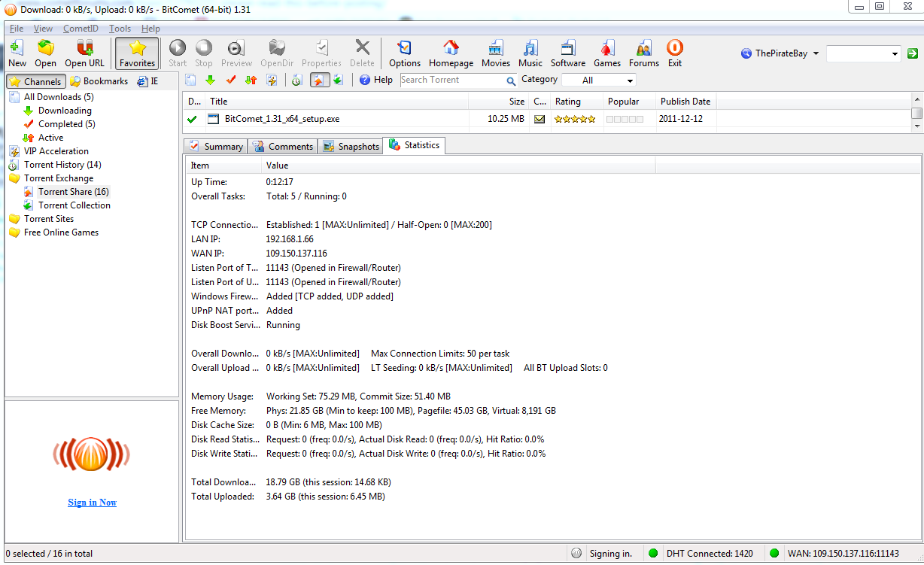924x565 pixels.
Task: Click the torrent collection filter icon
Action: point(338,80)
